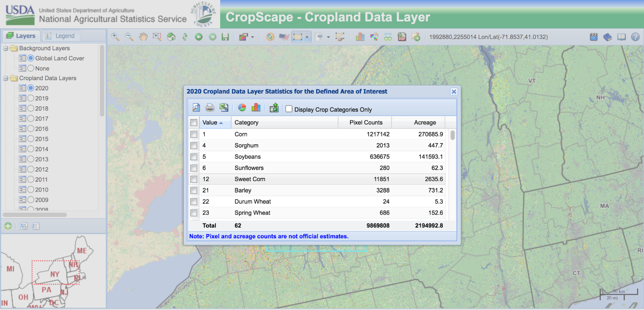The width and height of the screenshot is (644, 310).
Task: Switch to the Legend tab
Action: point(60,36)
